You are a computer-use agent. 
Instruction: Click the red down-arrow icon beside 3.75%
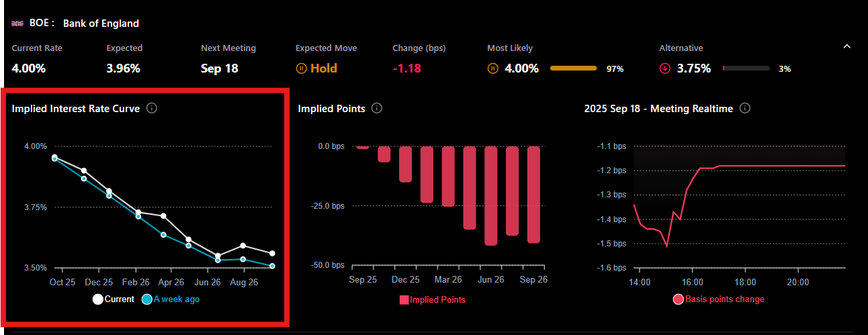pos(666,68)
